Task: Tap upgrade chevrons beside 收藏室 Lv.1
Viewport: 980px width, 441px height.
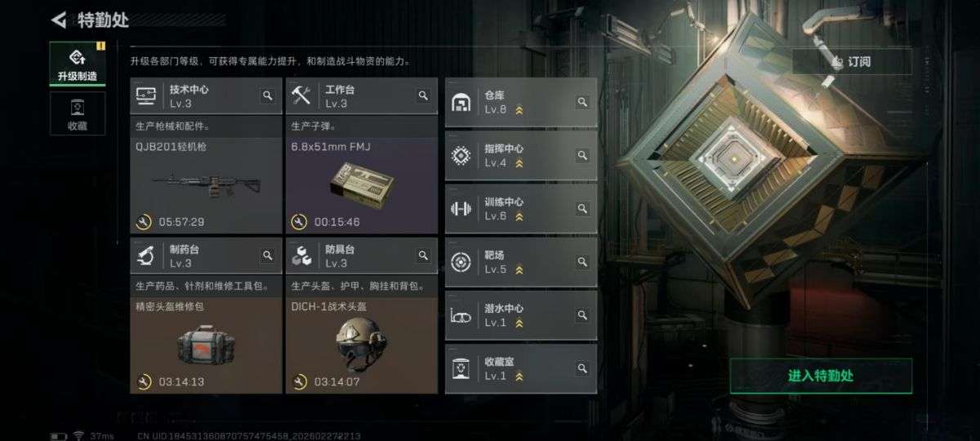Action: (x=519, y=376)
